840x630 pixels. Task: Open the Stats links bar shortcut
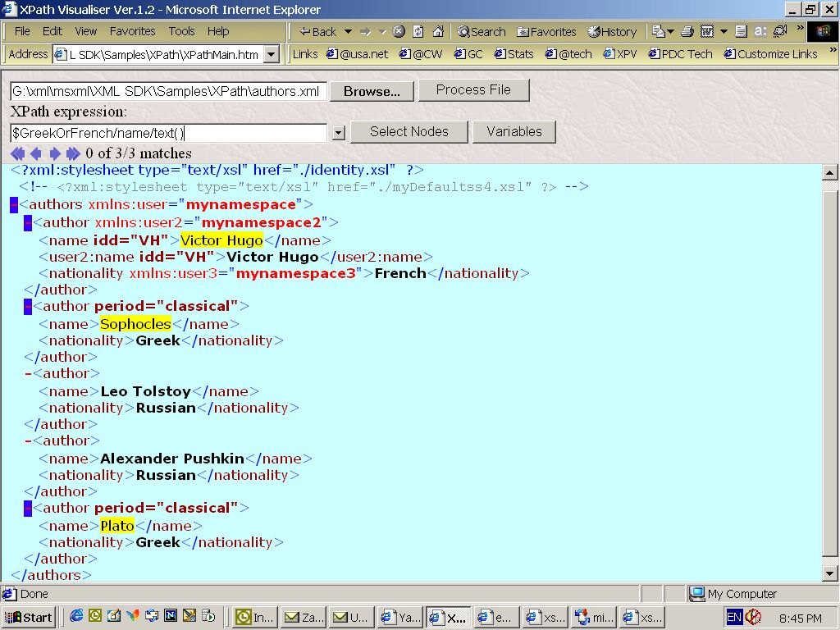[514, 54]
